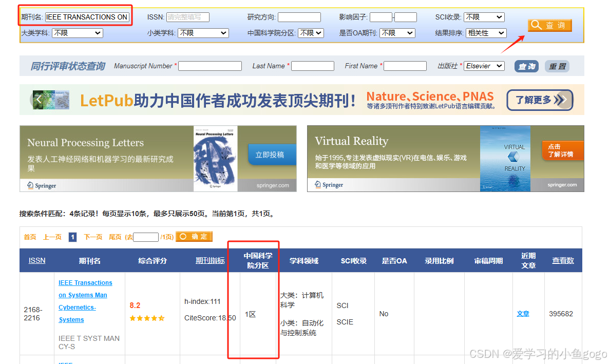Click the 8.2 综合评分 score

135,305
